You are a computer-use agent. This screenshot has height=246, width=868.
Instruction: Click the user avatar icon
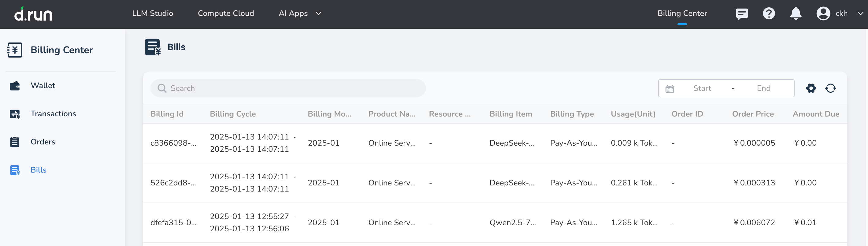point(823,14)
